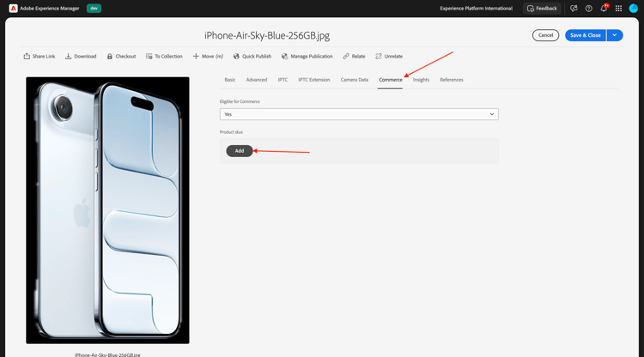Switch to the Basic tab
This screenshot has width=644, height=357.
[x=230, y=80]
